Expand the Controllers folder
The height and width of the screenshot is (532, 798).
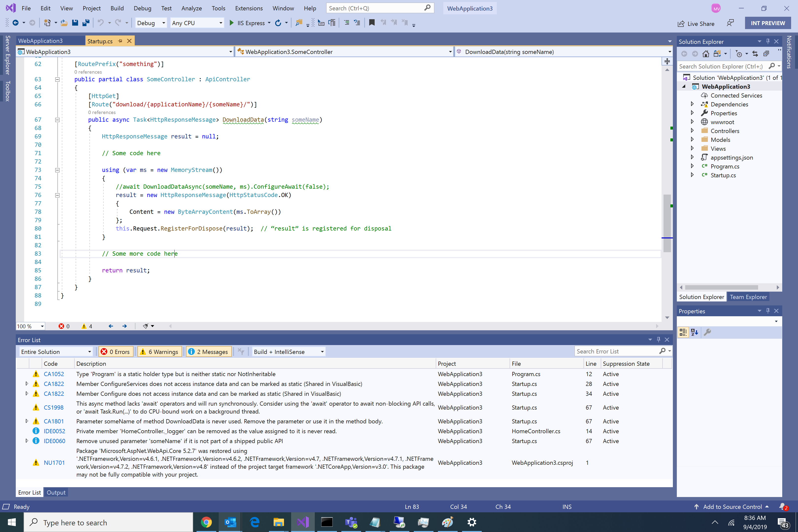tap(693, 131)
